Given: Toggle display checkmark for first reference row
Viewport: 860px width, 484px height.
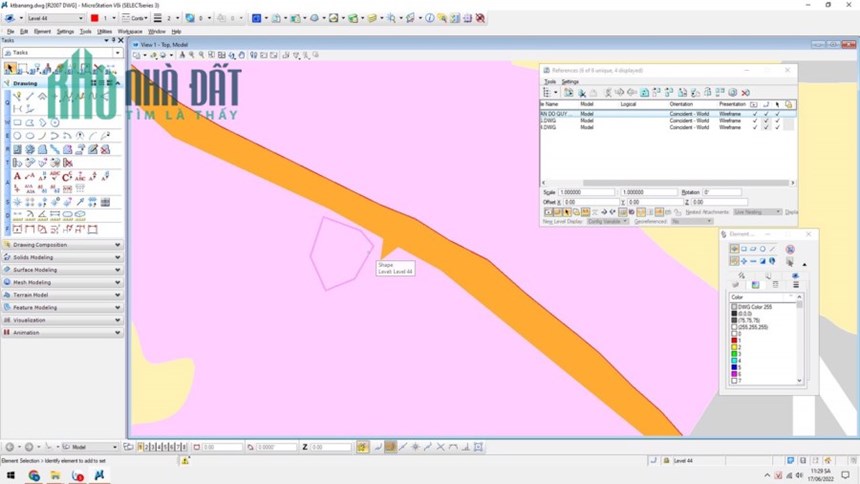Looking at the screenshot, I should pyautogui.click(x=755, y=114).
